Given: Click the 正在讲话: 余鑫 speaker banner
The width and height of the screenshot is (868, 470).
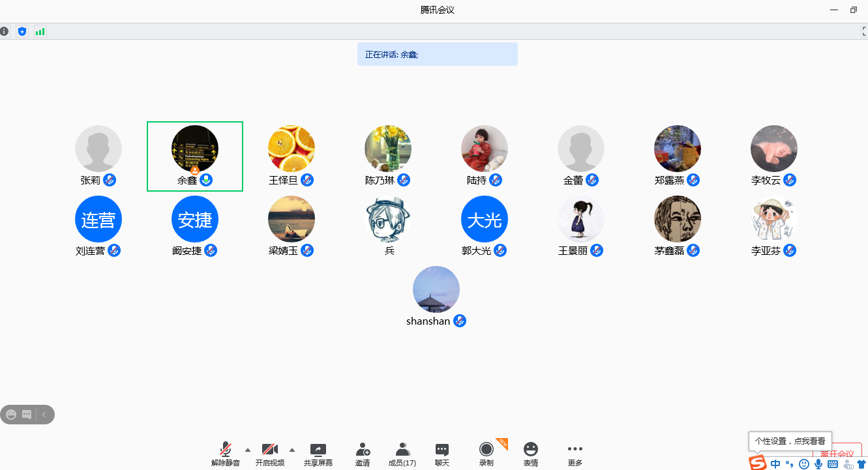Looking at the screenshot, I should [x=437, y=55].
